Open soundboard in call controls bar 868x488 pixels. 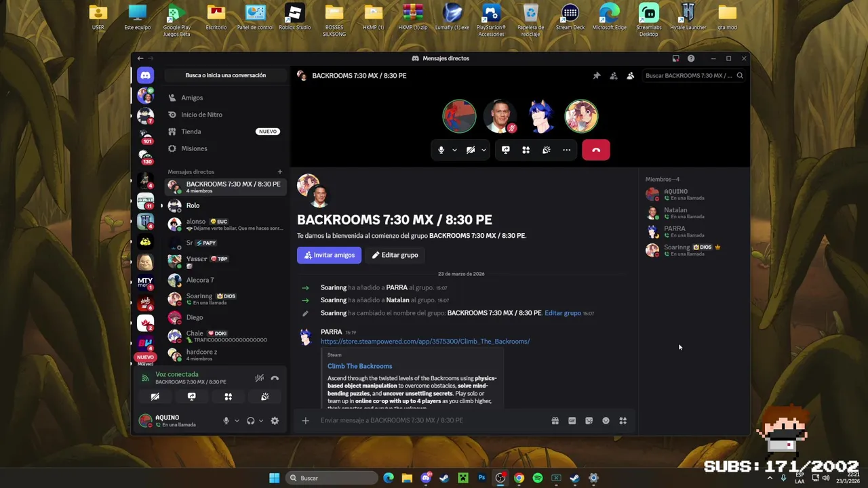coord(546,150)
